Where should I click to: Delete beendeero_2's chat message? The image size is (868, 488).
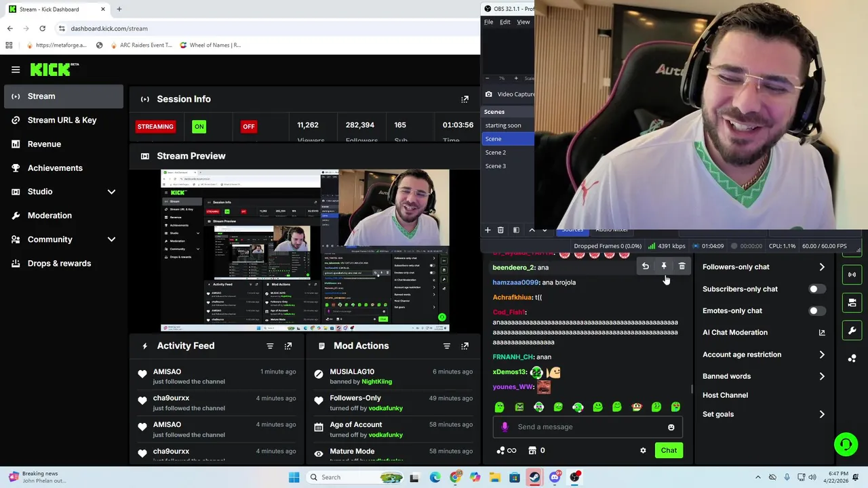[x=682, y=266]
